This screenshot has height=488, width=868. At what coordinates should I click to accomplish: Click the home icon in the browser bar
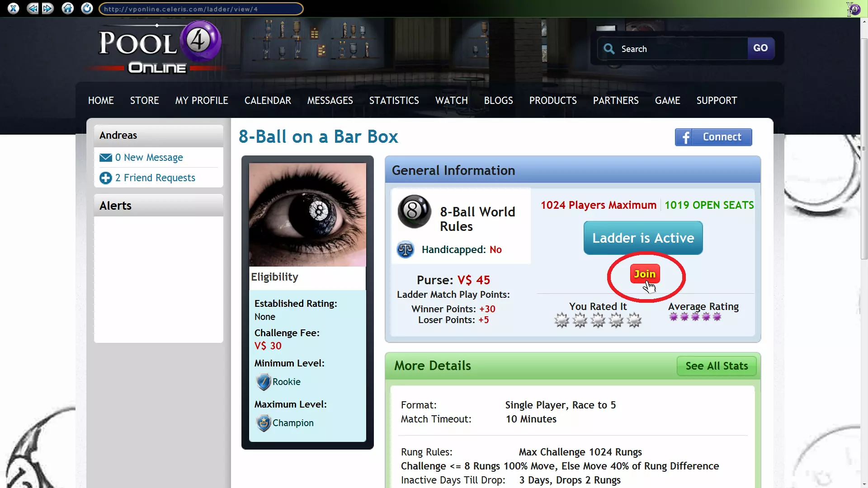[x=68, y=8]
